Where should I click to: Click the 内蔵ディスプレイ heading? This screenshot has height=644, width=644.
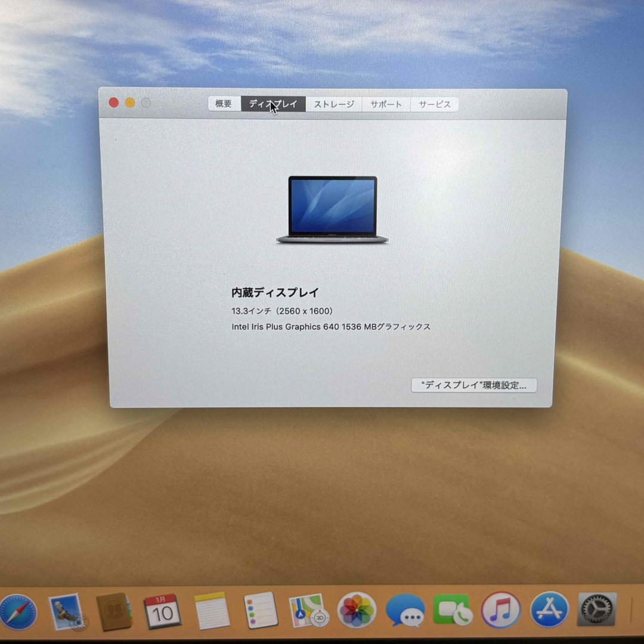(275, 292)
